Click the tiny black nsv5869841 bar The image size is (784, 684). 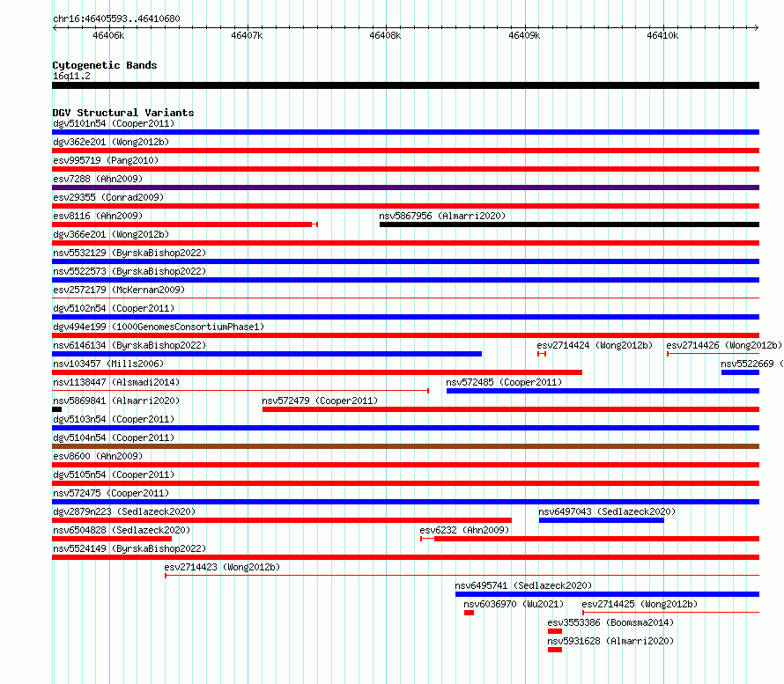[57, 409]
